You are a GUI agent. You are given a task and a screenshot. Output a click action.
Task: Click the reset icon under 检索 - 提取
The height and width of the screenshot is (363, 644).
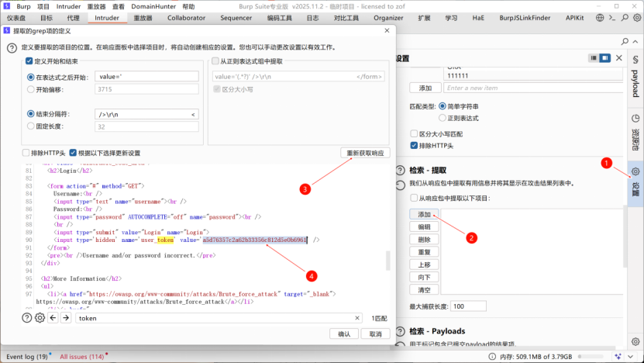point(400,185)
